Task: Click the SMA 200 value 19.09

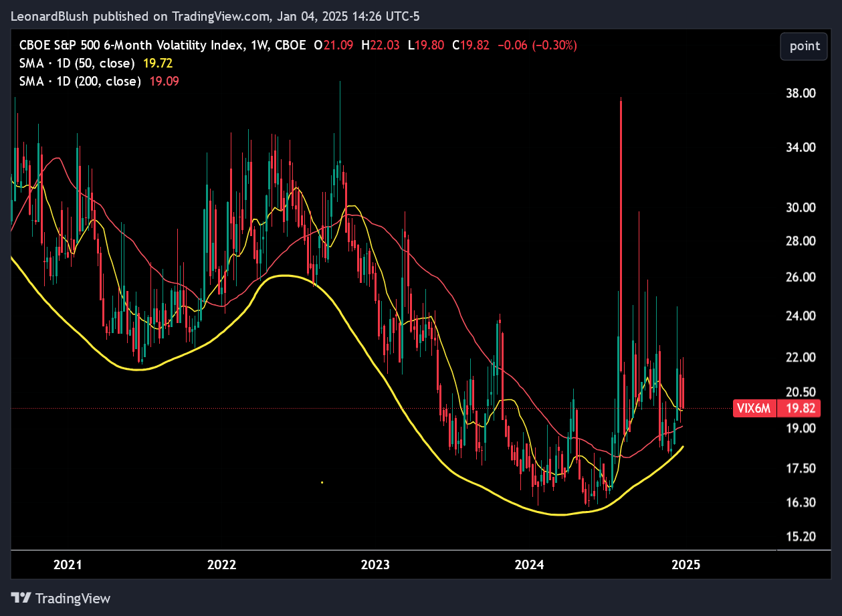Action: click(x=164, y=81)
